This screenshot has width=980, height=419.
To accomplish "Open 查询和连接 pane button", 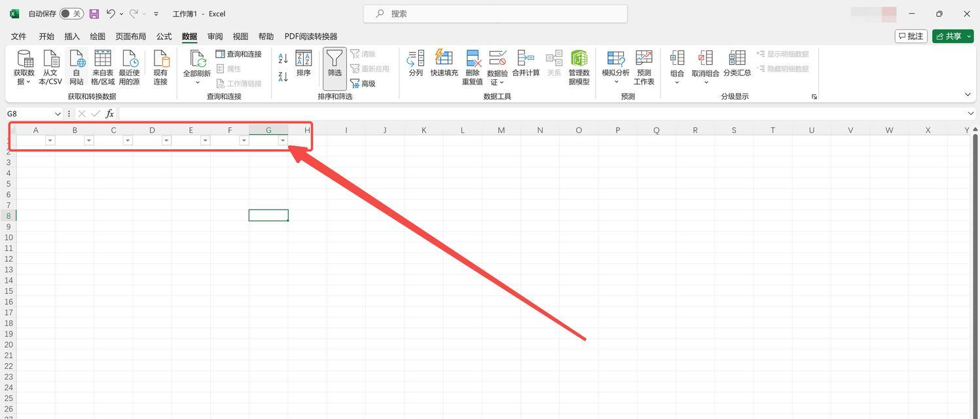I will point(239,54).
